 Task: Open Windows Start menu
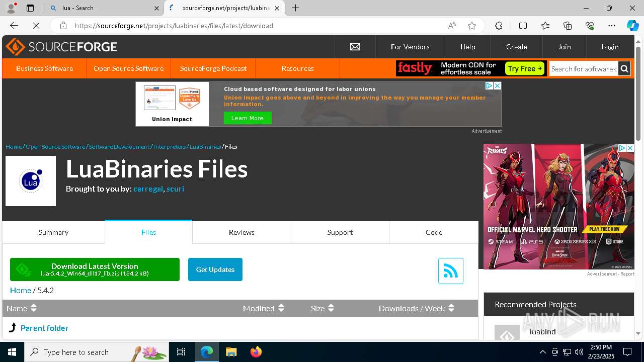click(x=12, y=352)
